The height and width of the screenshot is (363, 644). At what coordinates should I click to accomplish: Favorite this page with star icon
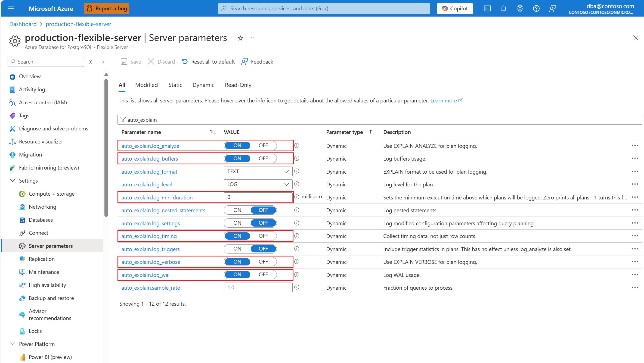coord(240,38)
